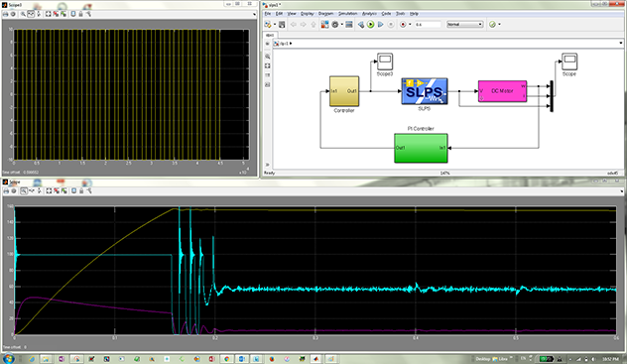Toggle the lock axes selection icon in Scope3
The width and height of the screenshot is (627, 364).
point(80,14)
